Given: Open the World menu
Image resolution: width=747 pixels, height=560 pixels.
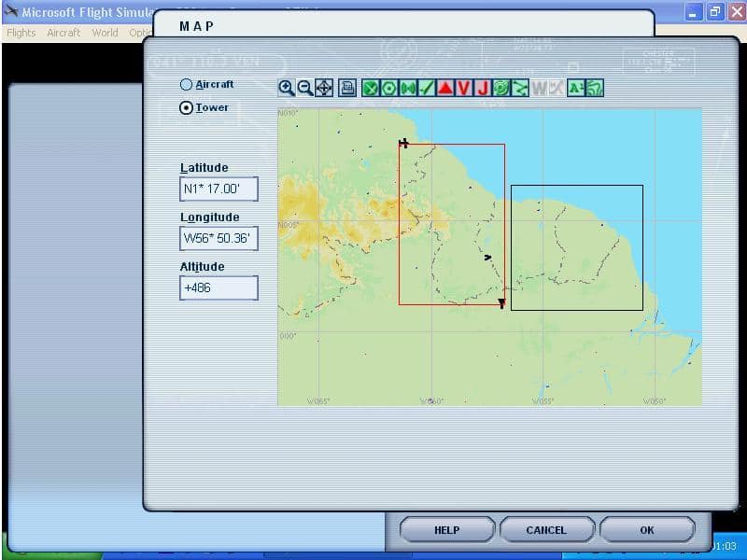Looking at the screenshot, I should (x=105, y=33).
